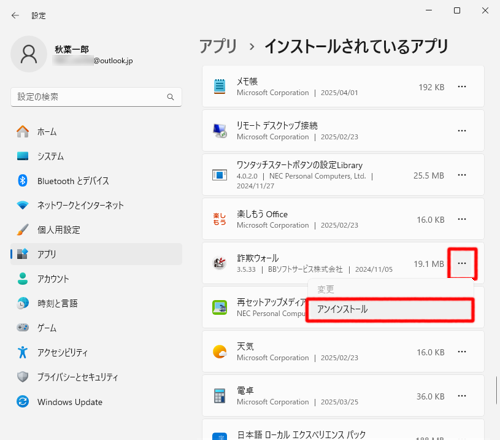
Task: Select the 楽しもう Office app name
Action: pos(262,214)
